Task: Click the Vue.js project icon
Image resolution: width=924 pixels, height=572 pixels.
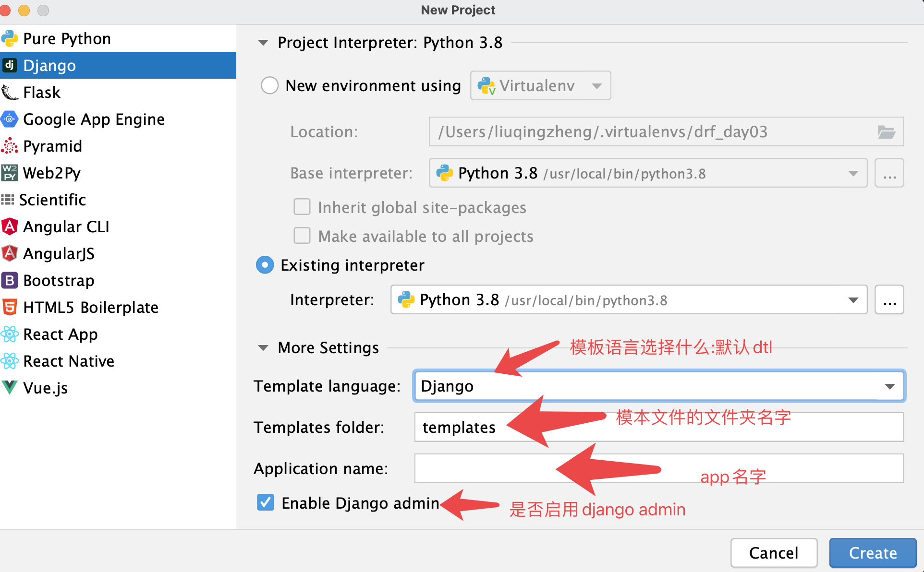Action: tap(10, 388)
